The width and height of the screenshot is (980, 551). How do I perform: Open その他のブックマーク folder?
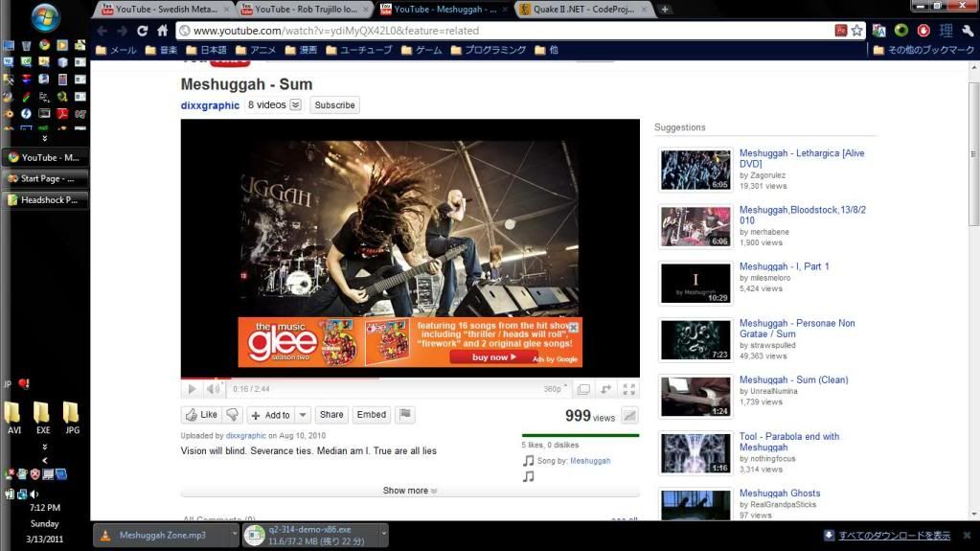pos(923,50)
